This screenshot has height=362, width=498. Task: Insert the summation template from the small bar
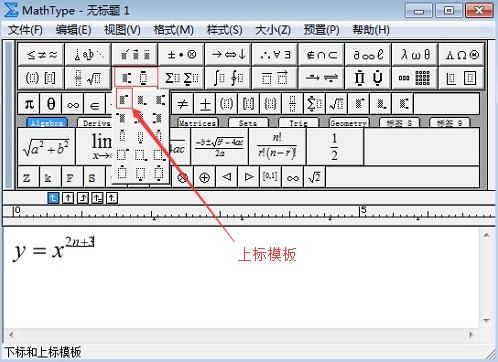tap(314, 104)
